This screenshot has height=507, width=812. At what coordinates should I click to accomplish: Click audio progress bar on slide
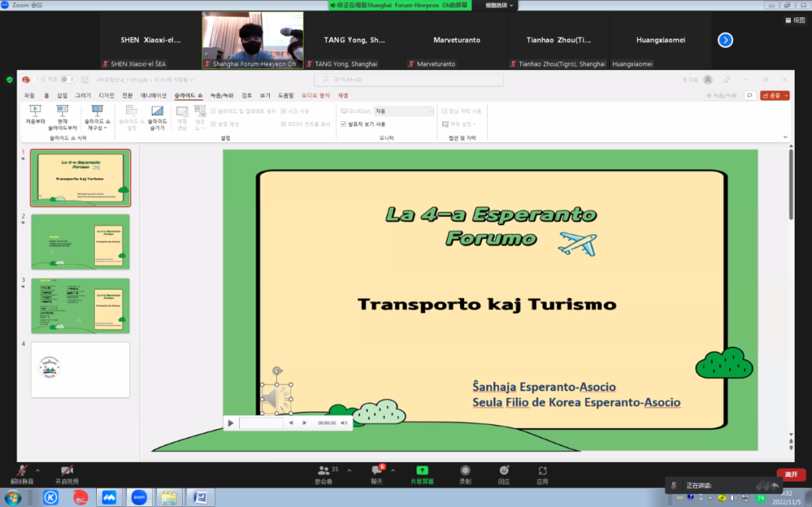tap(262, 423)
